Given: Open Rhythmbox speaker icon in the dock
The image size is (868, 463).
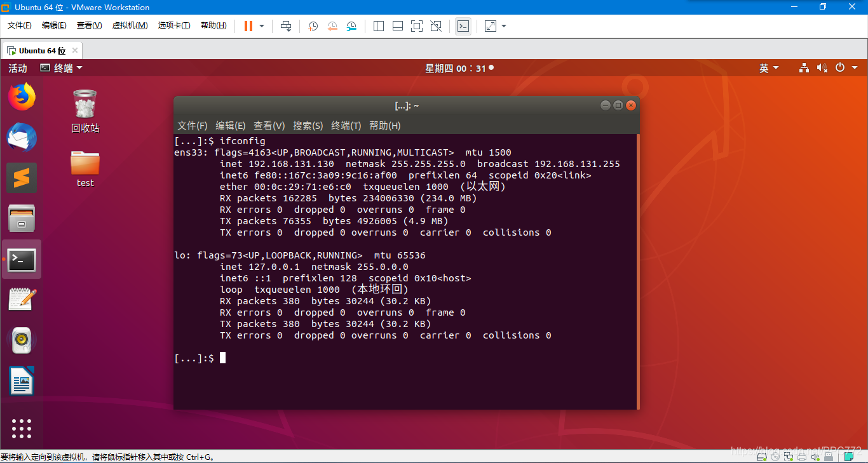Looking at the screenshot, I should click(22, 340).
